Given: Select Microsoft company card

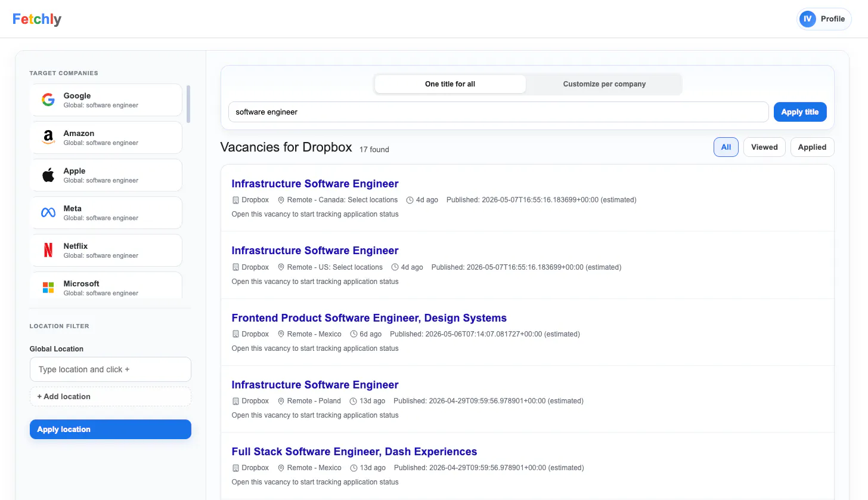Looking at the screenshot, I should 106,286.
